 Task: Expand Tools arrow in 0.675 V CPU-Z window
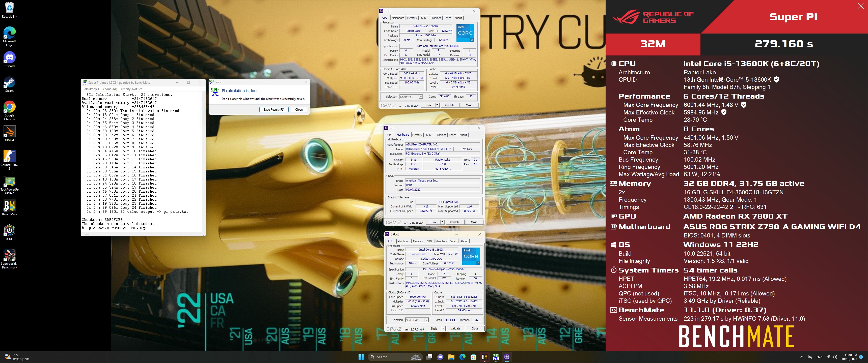[x=443, y=329]
